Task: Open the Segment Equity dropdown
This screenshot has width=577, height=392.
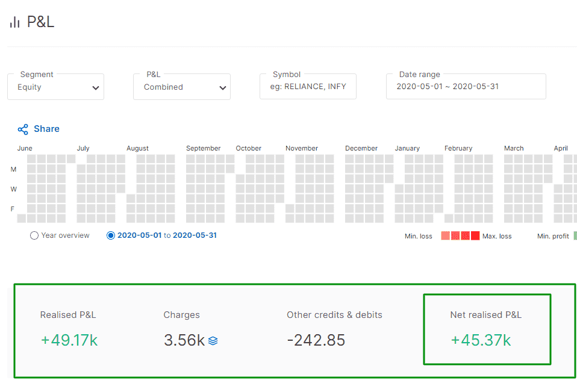Action: 55,87
